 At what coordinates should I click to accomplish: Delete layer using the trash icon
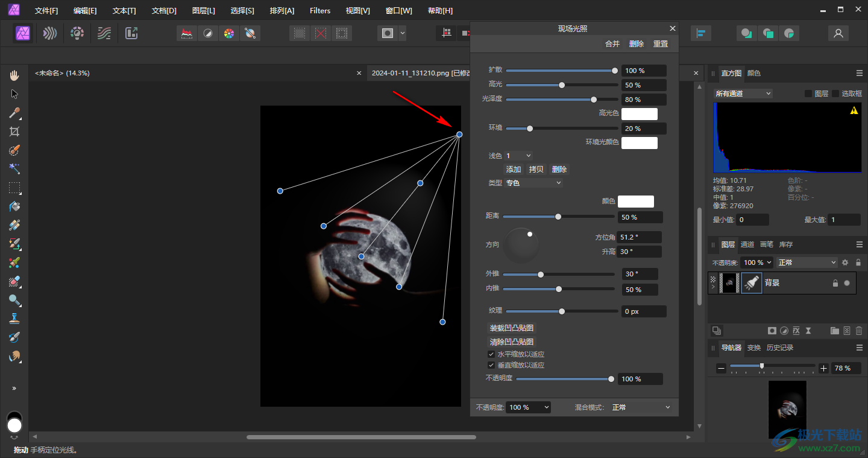(859, 331)
